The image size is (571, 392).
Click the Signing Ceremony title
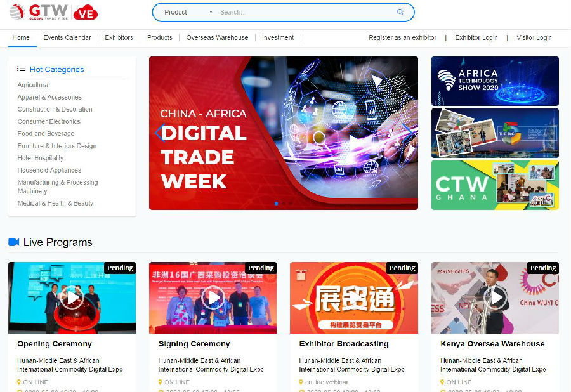point(194,344)
